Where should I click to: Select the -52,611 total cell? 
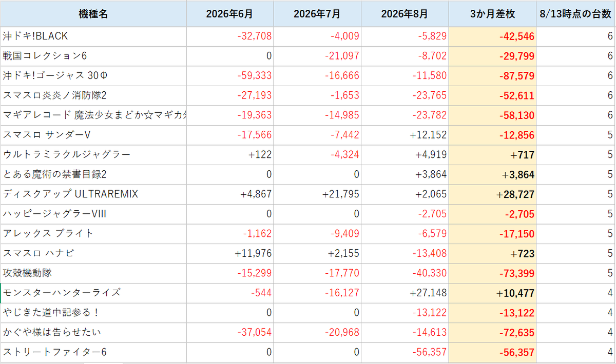tap(493, 95)
